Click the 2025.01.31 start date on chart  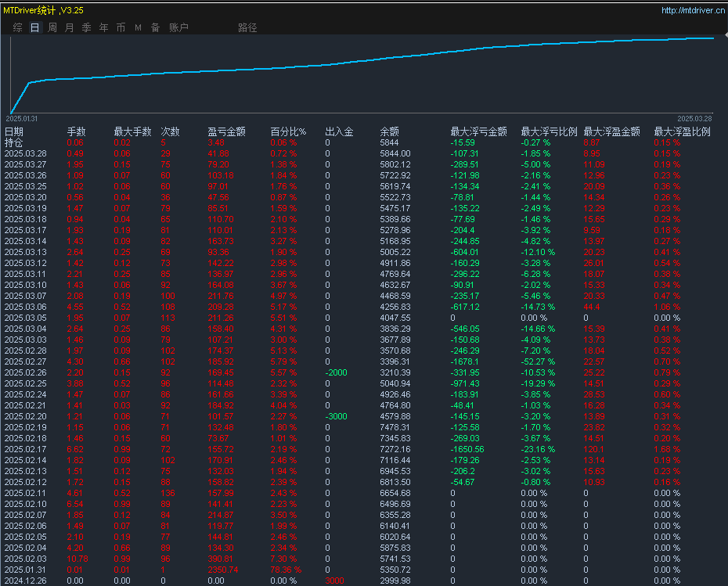coord(23,118)
